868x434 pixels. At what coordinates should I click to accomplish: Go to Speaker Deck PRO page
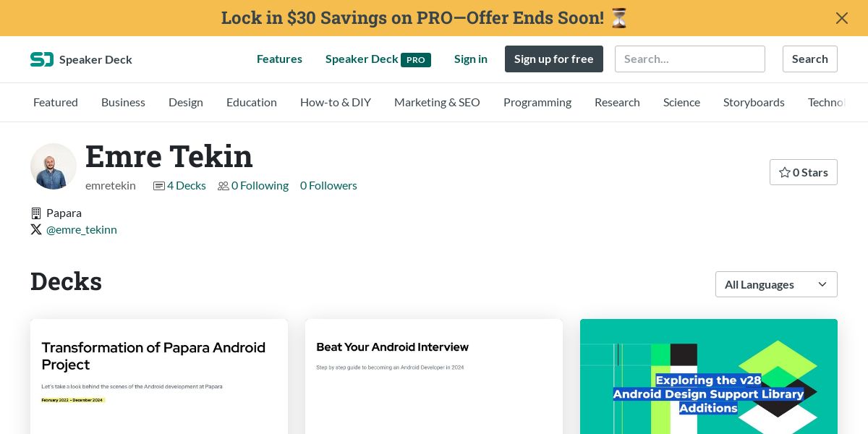pos(378,59)
